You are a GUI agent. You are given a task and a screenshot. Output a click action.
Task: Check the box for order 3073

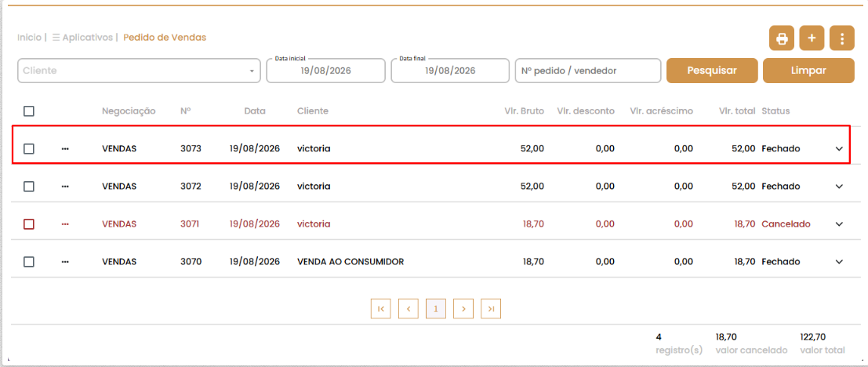[x=29, y=149]
